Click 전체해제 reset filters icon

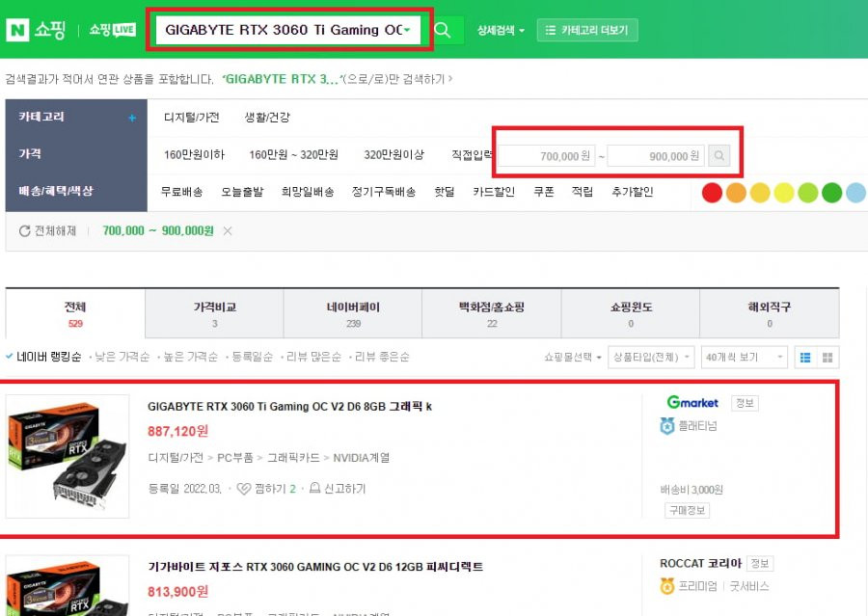pos(24,230)
